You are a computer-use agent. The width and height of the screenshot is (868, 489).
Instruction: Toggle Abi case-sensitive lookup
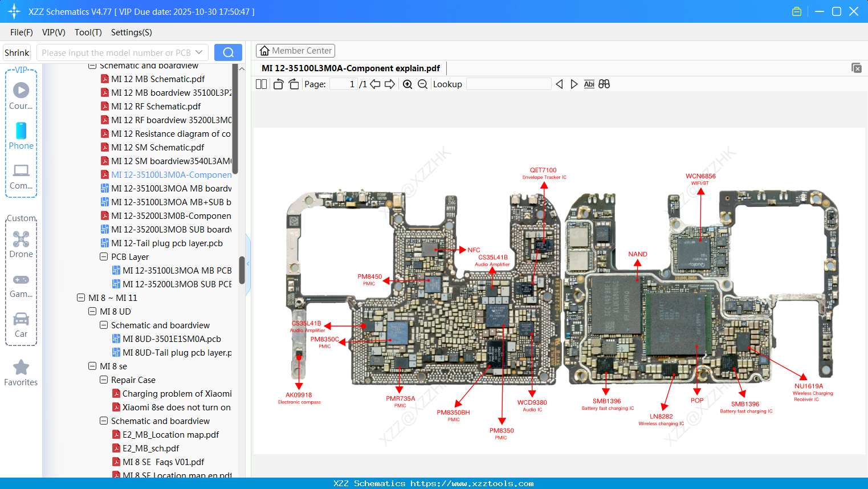[x=589, y=84]
